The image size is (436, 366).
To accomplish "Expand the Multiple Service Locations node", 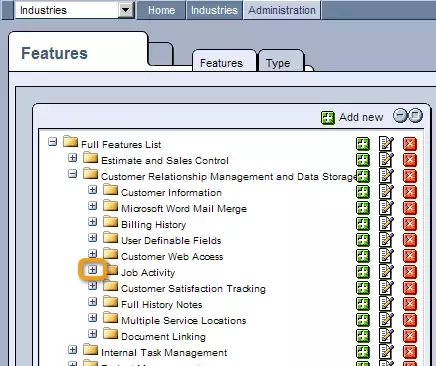I will pos(93,318).
